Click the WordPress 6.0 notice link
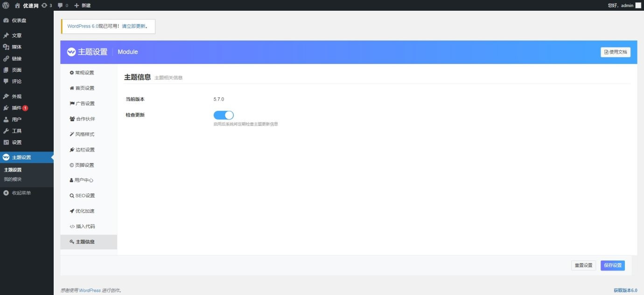 83,27
